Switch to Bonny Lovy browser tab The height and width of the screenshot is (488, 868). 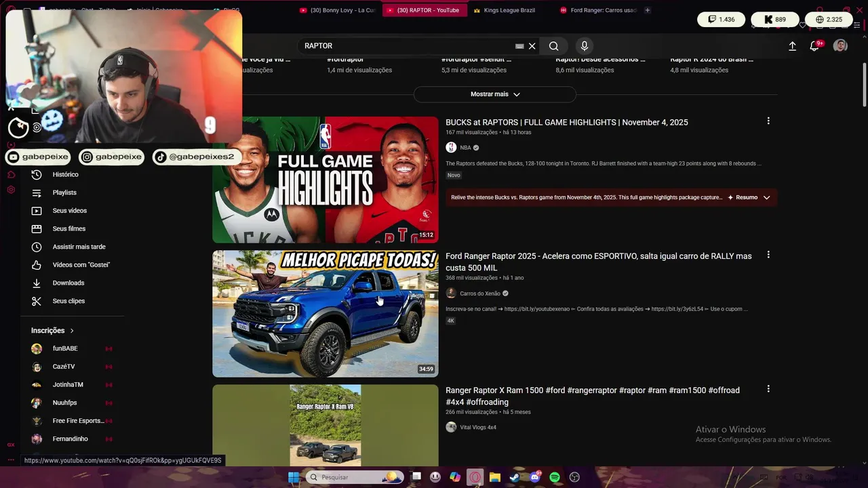coord(337,10)
